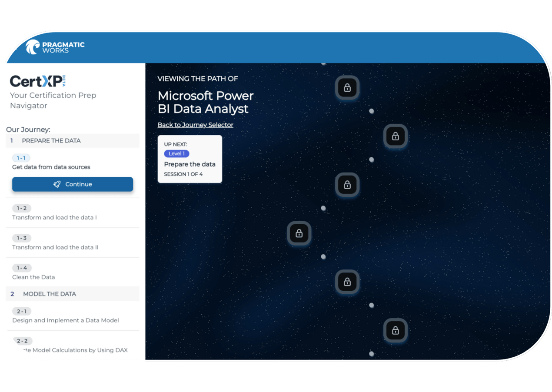Select the third locked node from the top
This screenshot has width=552, height=392.
click(347, 185)
